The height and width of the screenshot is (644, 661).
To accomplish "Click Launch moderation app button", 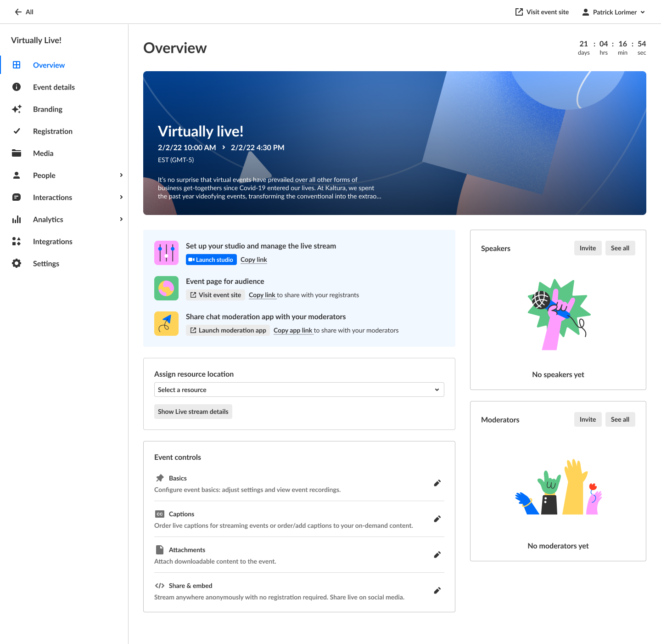I will (x=228, y=330).
